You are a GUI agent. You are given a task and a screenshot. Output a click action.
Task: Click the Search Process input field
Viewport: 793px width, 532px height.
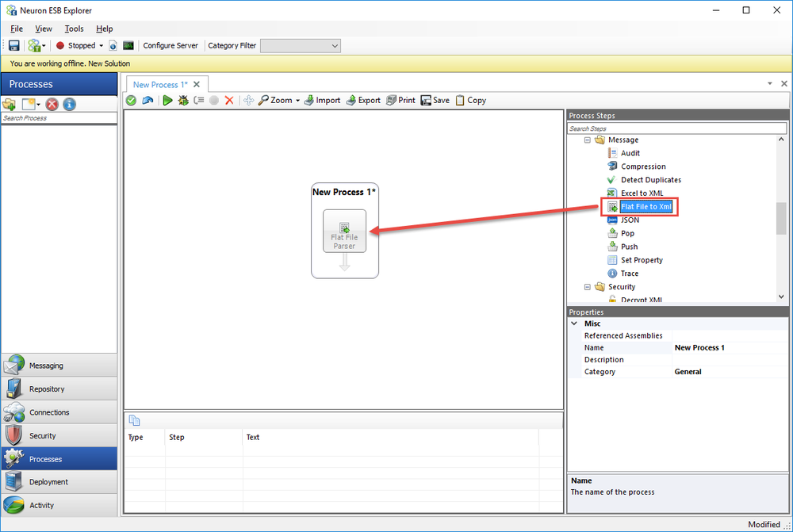click(59, 118)
